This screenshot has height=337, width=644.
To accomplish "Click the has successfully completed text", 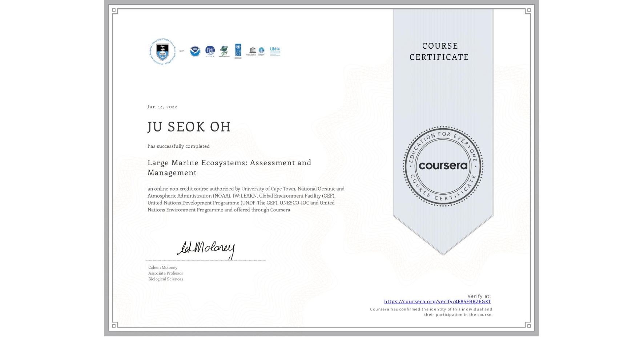I will (x=178, y=146).
